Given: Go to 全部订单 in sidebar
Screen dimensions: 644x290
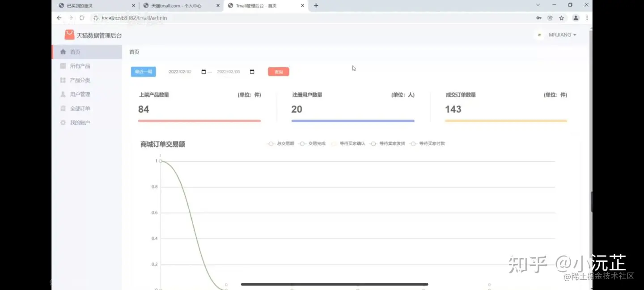Looking at the screenshot, I should point(87,109).
